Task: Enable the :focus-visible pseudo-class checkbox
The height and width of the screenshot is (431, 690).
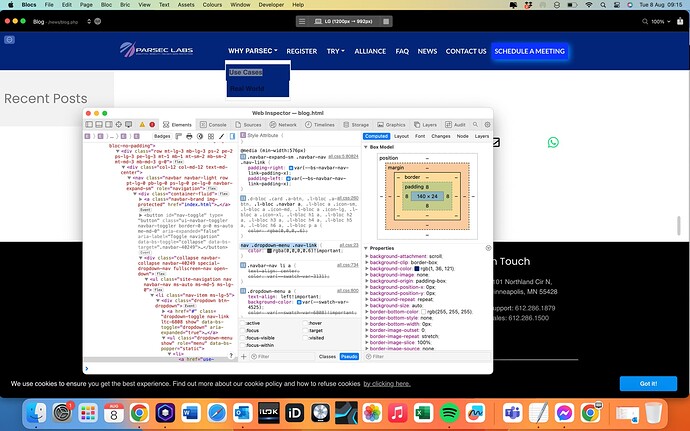Action: pyautogui.click(x=243, y=338)
